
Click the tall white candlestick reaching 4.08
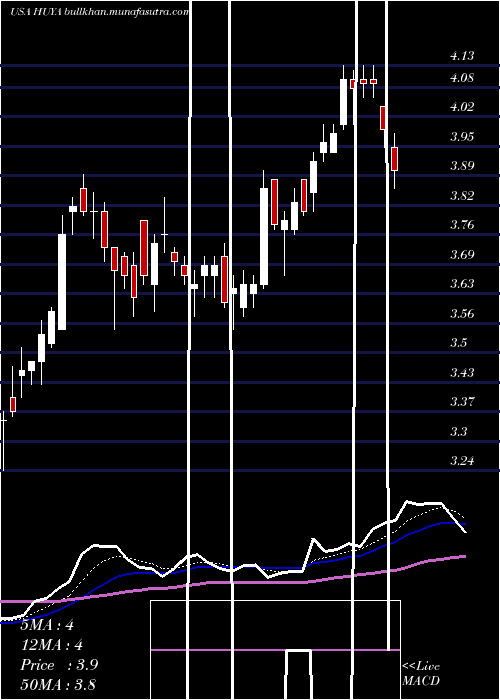point(343,102)
